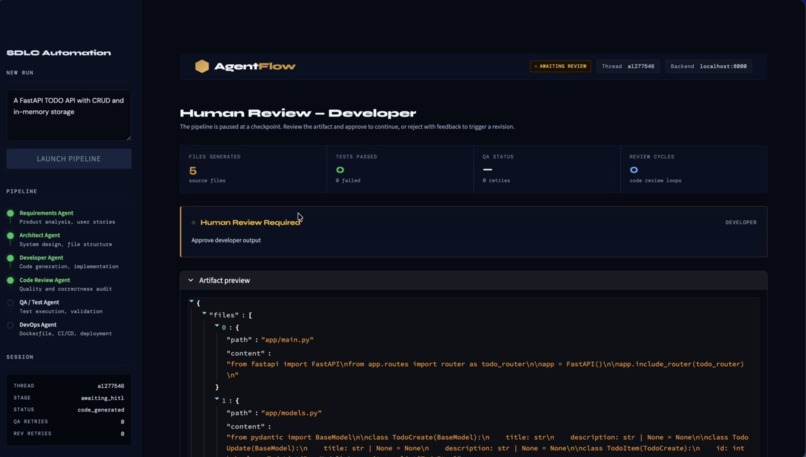Click main.py "content" code string
The width and height of the screenshot is (806, 457).
[x=485, y=370]
